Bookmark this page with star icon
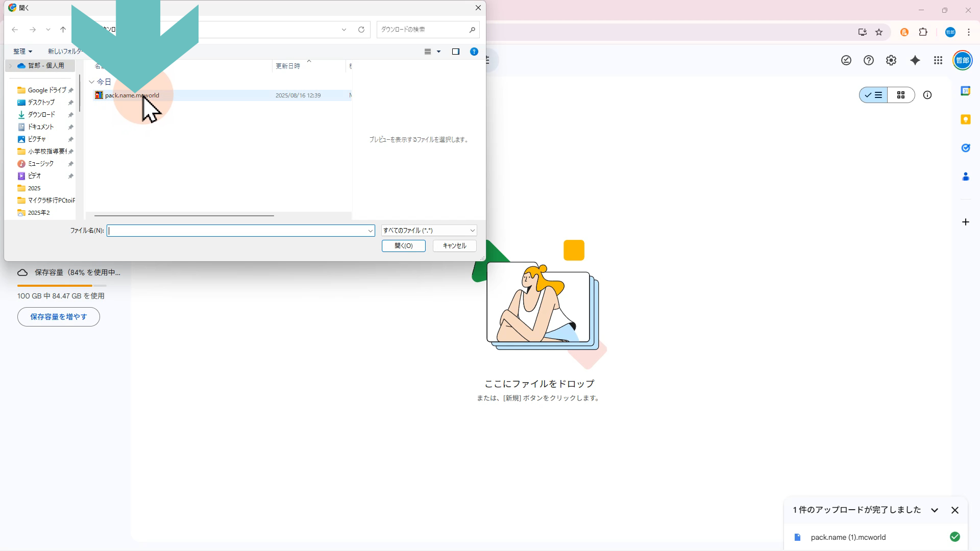Viewport: 980px width, 551px height. (879, 32)
